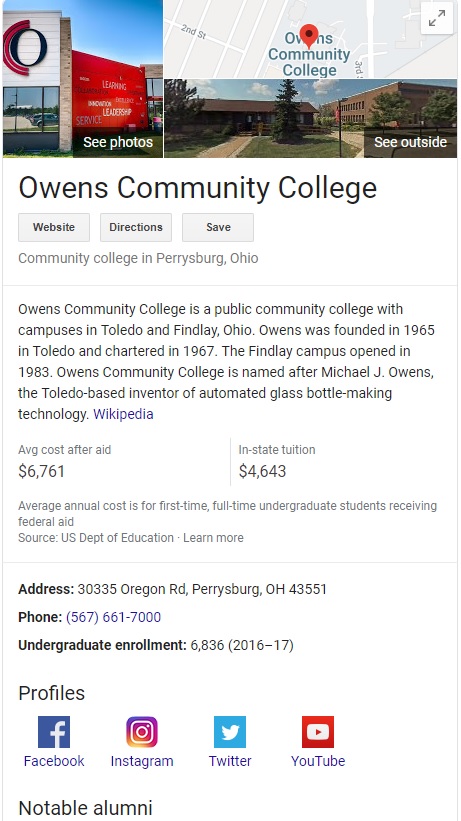Open the Instagram profile icon
This screenshot has width=461, height=821.
(142, 731)
